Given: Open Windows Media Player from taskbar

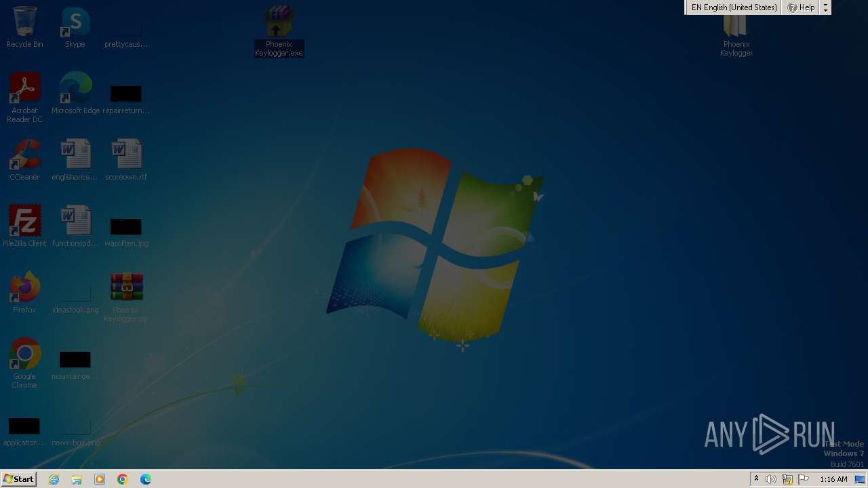Looking at the screenshot, I should coord(100,479).
